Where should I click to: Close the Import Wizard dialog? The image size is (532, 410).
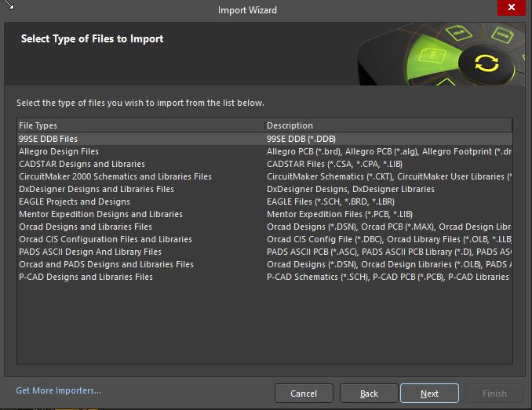[512, 8]
